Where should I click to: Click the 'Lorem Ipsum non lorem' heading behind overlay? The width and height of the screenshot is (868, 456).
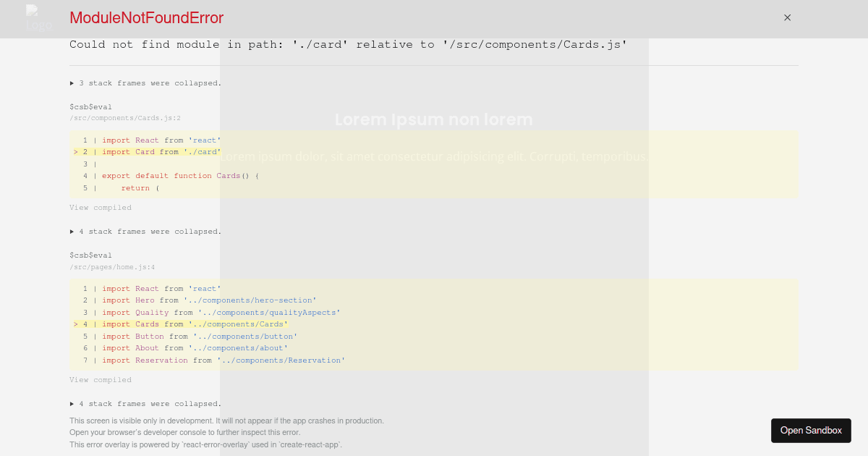coord(433,119)
